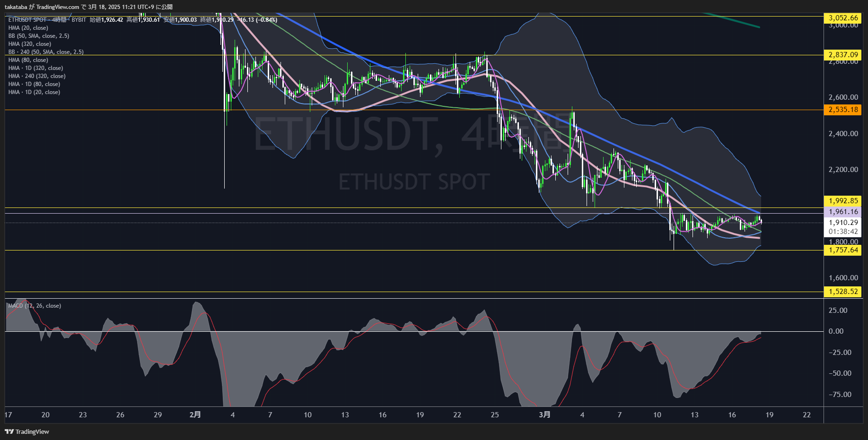Screen dimensions: 868x440
Task: Open the takataba author name in header
Action: coord(16,7)
